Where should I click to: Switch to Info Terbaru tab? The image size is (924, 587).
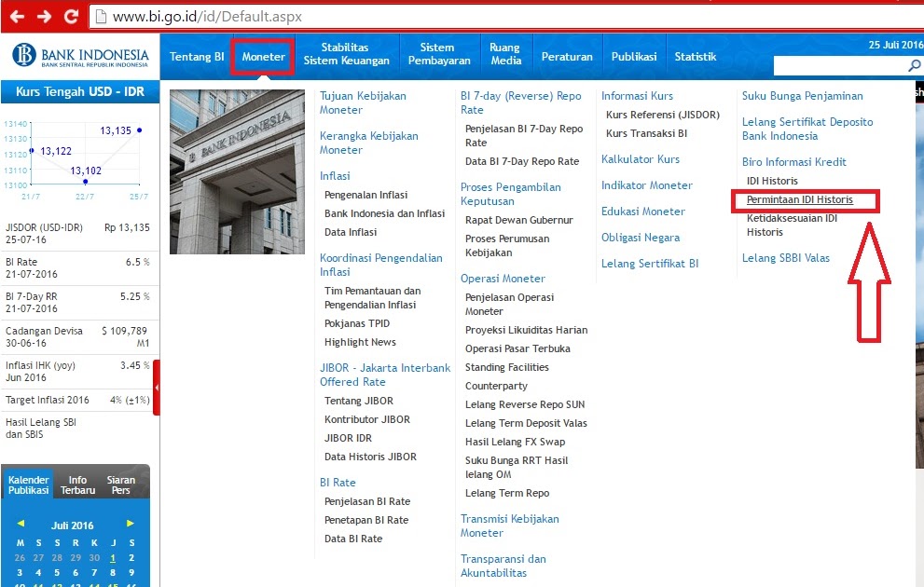click(x=77, y=485)
